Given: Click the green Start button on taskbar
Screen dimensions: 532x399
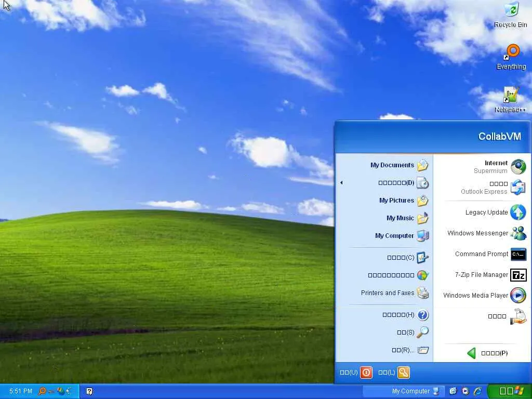Looking at the screenshot, I should (x=509, y=391).
